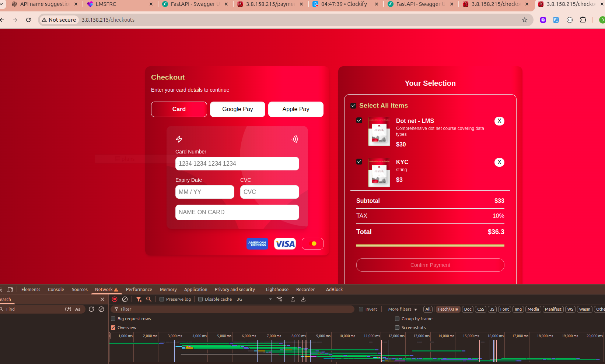Click the Card Number input field
The width and height of the screenshot is (605, 364).
click(x=237, y=164)
